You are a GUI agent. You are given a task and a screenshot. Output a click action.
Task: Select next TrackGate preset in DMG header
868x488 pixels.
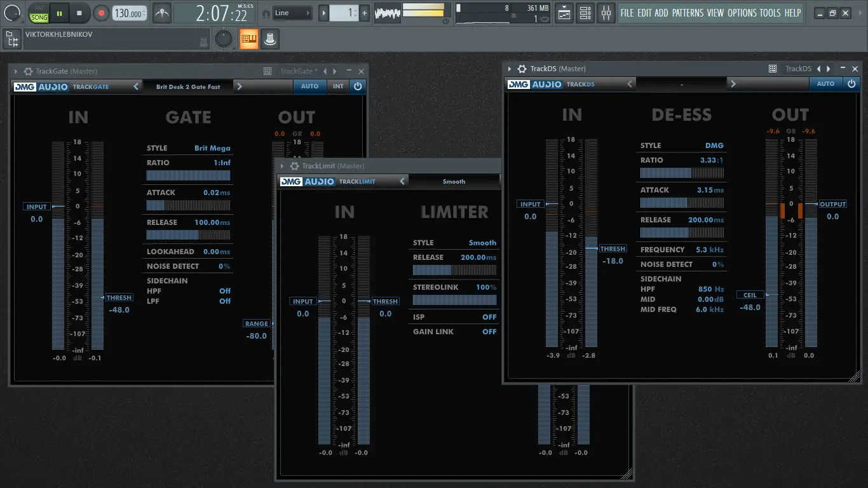click(x=240, y=86)
